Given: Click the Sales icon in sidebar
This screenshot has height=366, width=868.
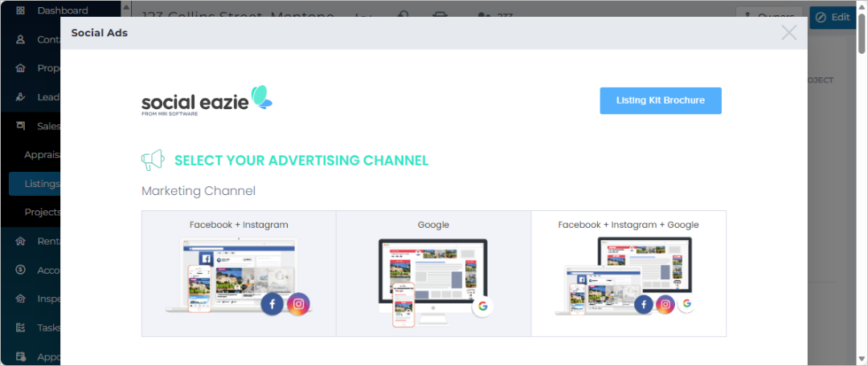Looking at the screenshot, I should pos(20,126).
